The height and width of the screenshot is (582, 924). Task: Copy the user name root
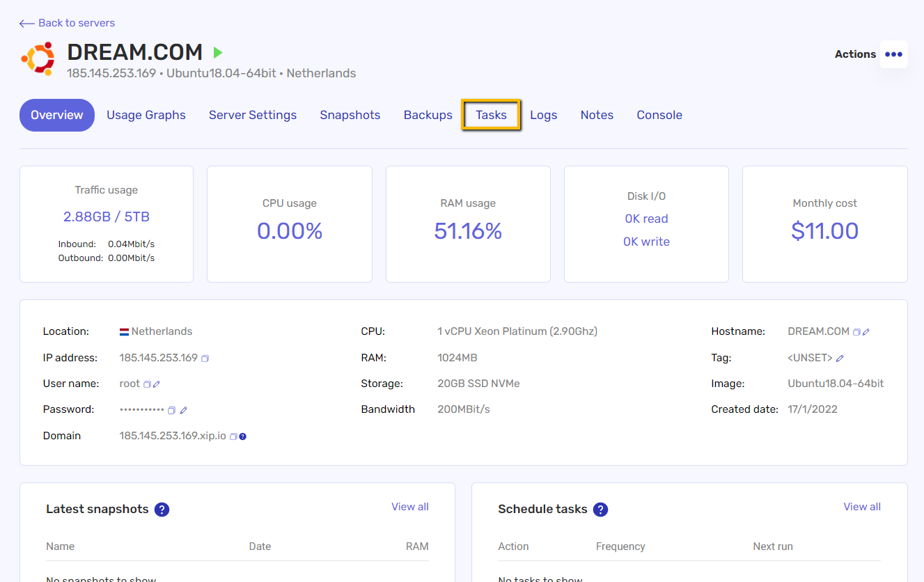point(147,384)
